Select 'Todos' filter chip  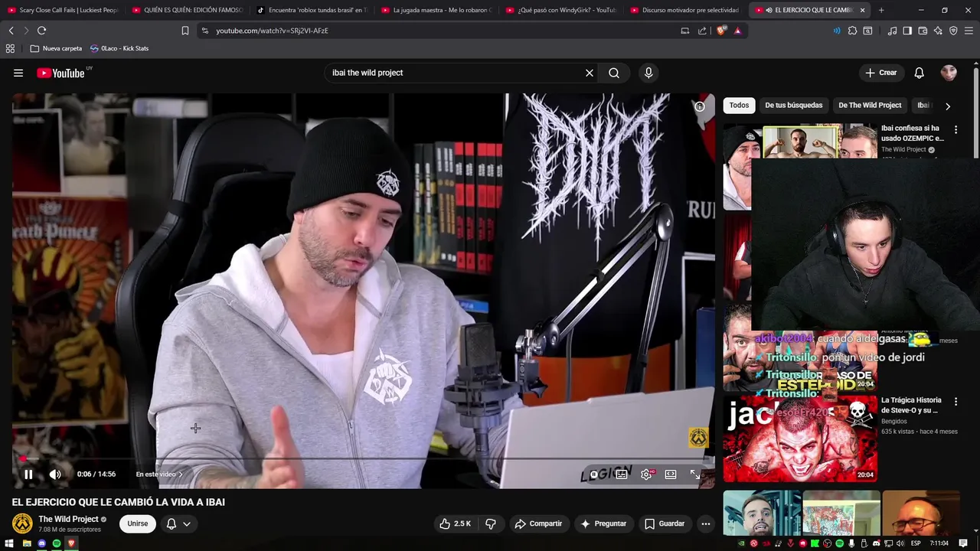pos(739,105)
